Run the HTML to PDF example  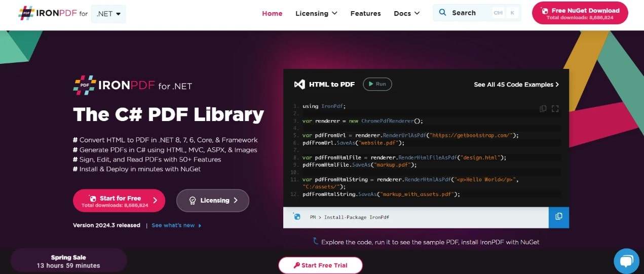(x=377, y=84)
